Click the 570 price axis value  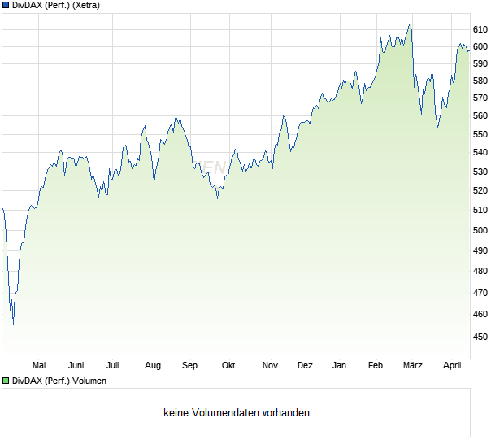480,98
